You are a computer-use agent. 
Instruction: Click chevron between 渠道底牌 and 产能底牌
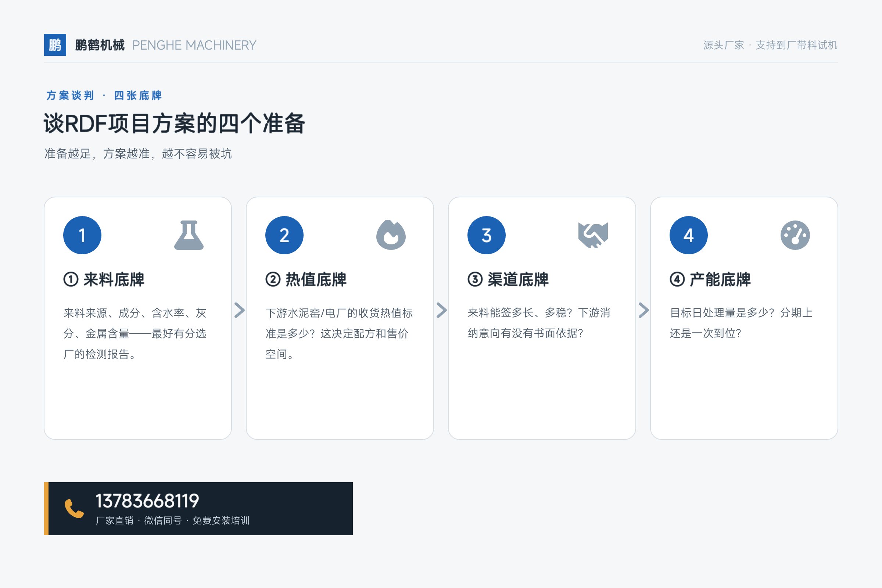click(x=643, y=310)
